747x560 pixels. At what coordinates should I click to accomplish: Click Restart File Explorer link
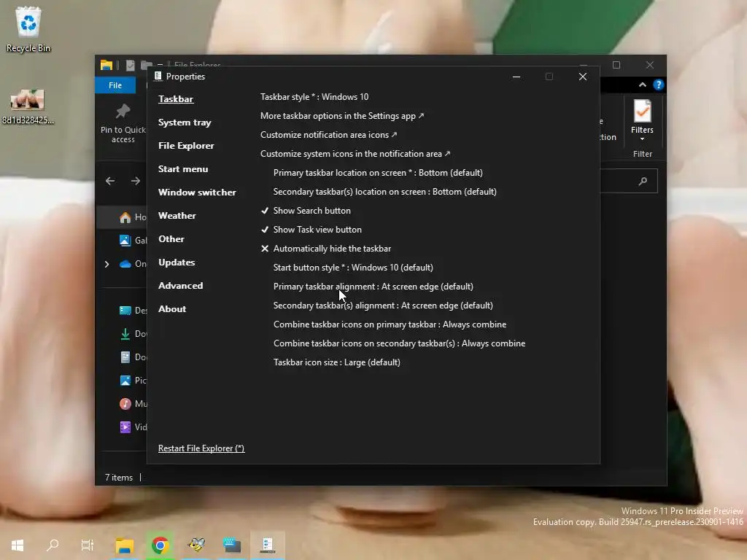point(201,448)
